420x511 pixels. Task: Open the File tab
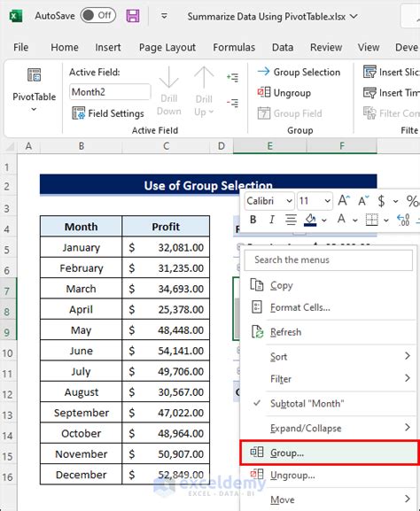[x=20, y=47]
